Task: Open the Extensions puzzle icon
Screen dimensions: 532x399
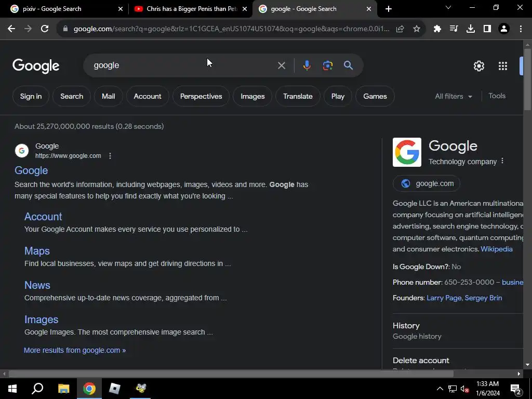Action: pyautogui.click(x=437, y=29)
